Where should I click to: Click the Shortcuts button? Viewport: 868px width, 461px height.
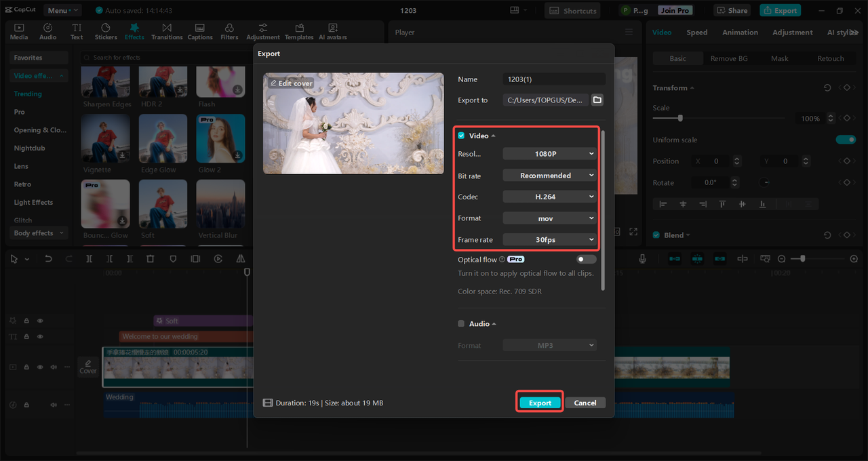point(573,10)
